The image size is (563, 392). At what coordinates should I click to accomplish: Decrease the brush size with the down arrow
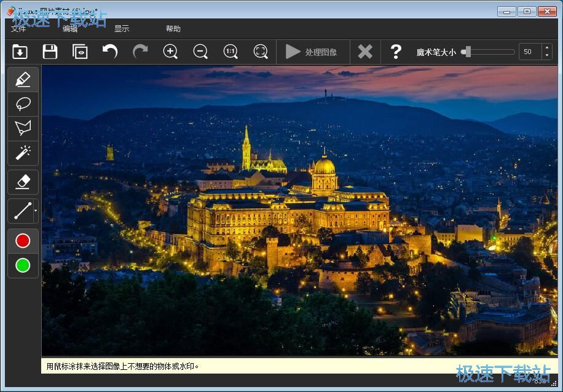(547, 56)
